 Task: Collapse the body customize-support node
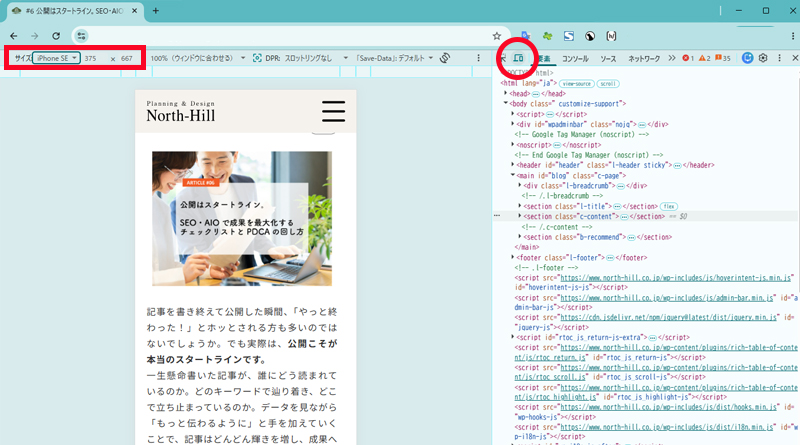tap(506, 104)
